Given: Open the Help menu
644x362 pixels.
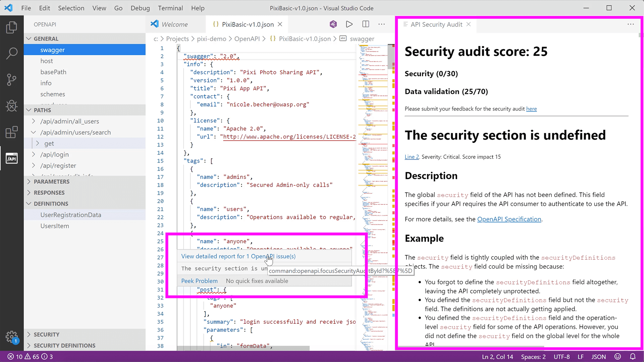Looking at the screenshot, I should [x=198, y=8].
